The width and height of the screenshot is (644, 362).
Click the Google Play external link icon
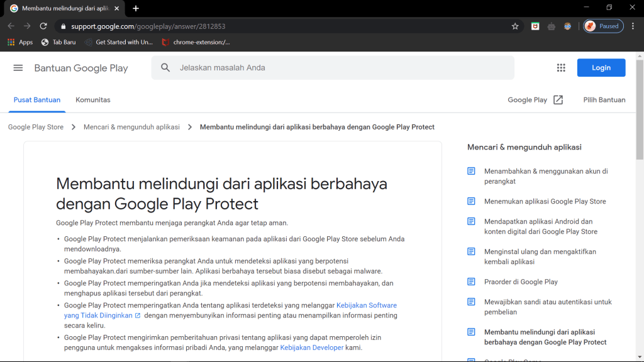pyautogui.click(x=558, y=100)
